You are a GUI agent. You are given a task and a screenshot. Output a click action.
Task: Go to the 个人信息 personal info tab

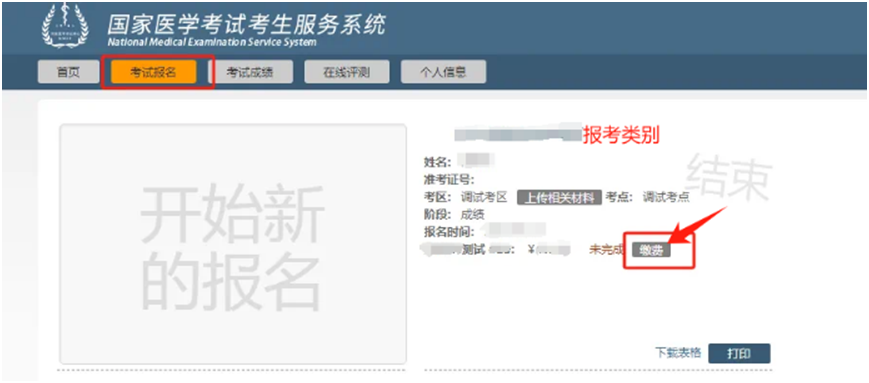(443, 72)
